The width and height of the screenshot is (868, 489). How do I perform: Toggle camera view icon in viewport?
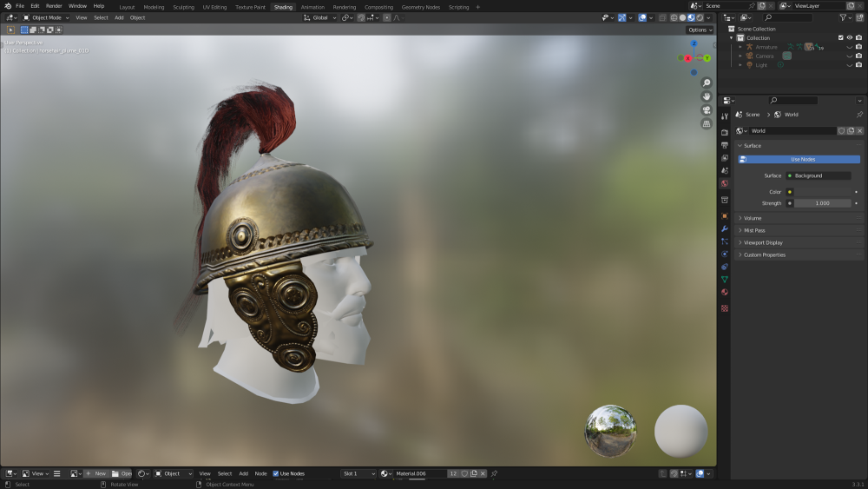[x=707, y=110]
